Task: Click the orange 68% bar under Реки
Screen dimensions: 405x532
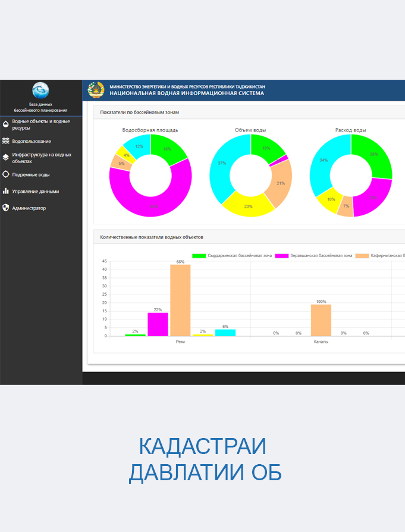Action: [x=180, y=301]
